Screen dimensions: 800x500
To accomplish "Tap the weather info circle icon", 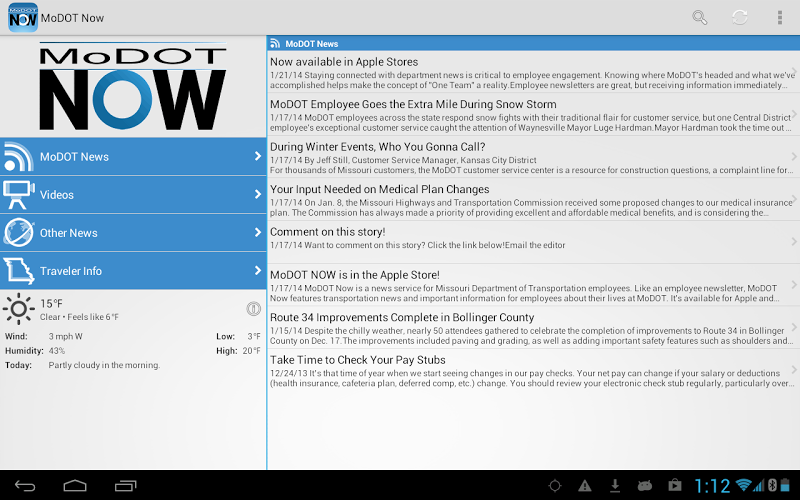I will click(x=254, y=308).
